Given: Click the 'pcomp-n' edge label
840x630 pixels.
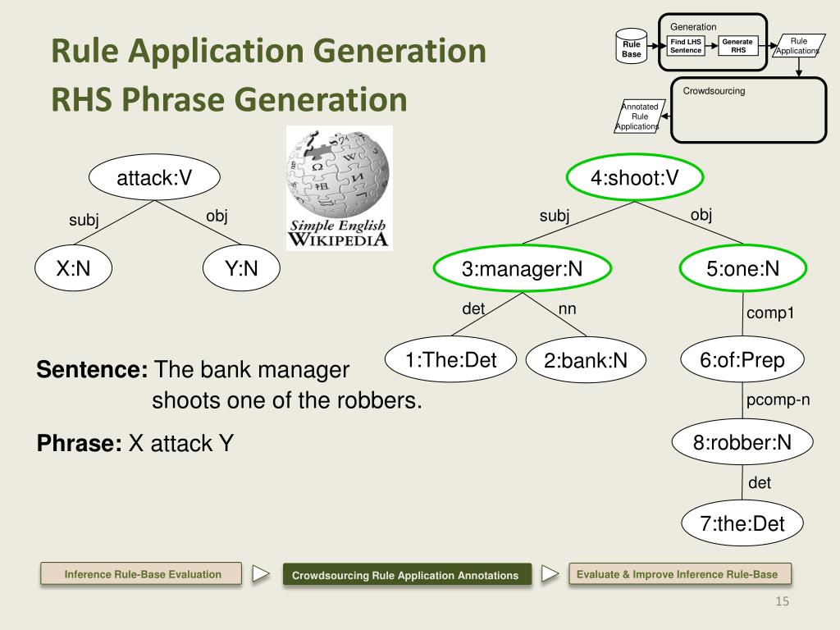Looking at the screenshot, I should [x=778, y=399].
